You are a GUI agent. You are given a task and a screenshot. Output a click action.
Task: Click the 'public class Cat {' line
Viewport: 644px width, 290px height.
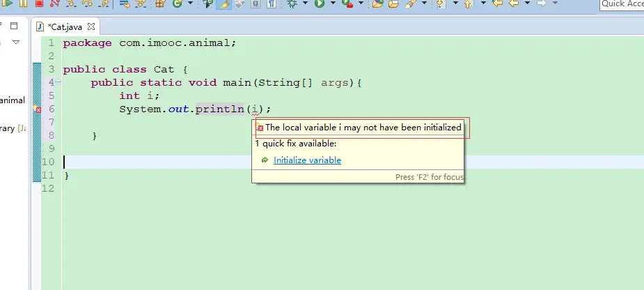(125, 69)
